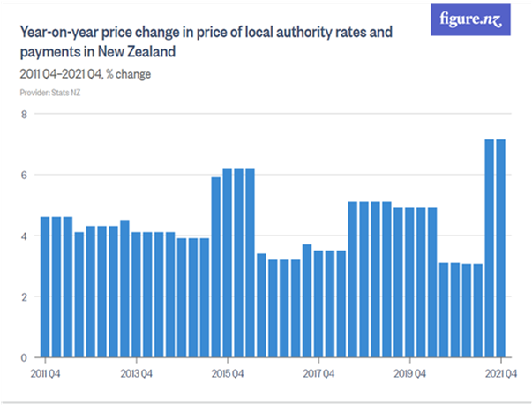The image size is (532, 405).
Task: Click the 2015 Q4 x-axis label
Action: [227, 372]
